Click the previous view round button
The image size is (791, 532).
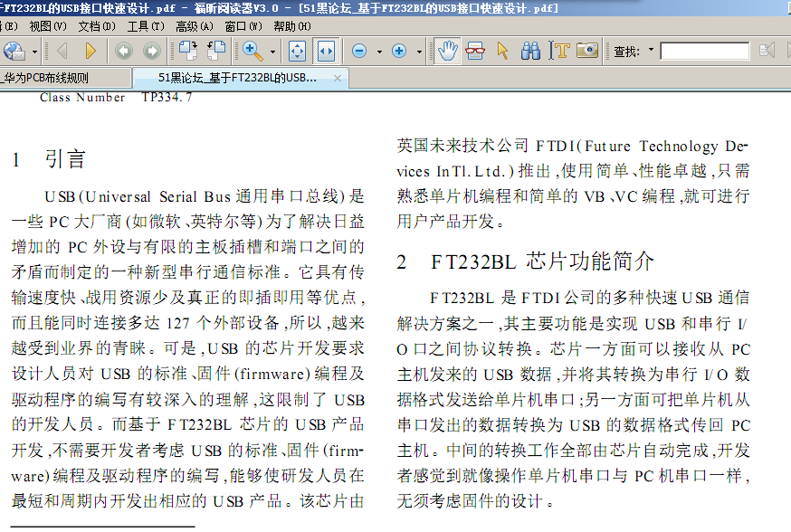pos(124,51)
